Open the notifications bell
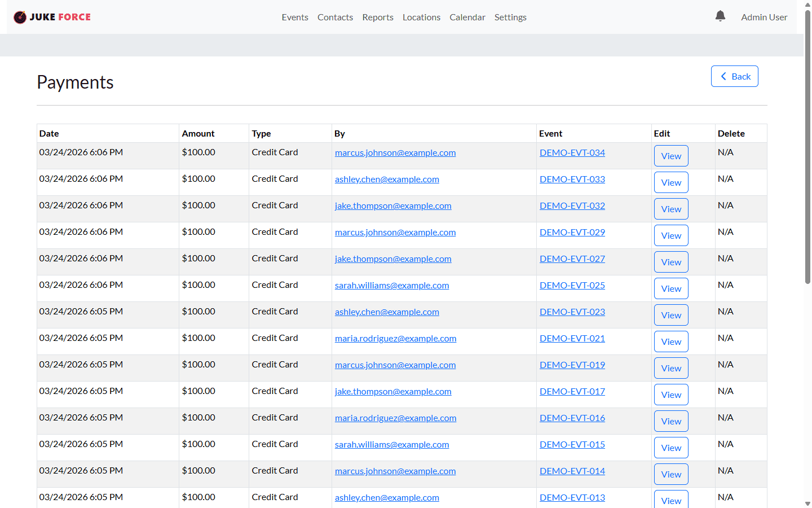This screenshot has height=508, width=812. [720, 16]
